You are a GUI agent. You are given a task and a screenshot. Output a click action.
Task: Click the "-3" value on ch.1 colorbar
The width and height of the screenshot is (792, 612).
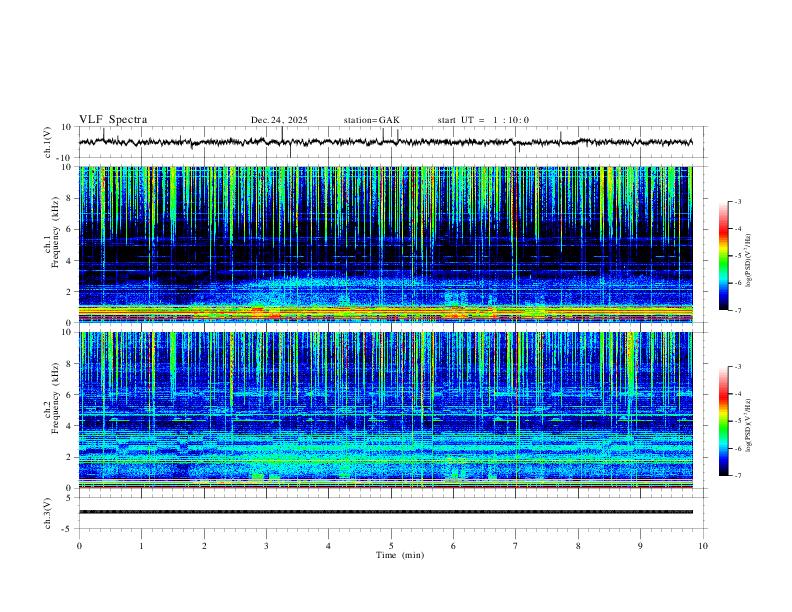tap(738, 201)
